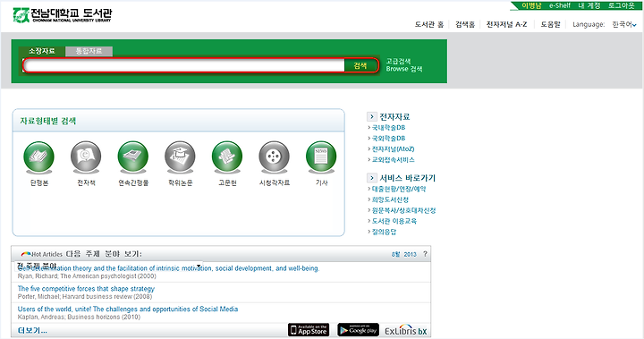Select the 연속간행물 serials icon

pos(133,157)
